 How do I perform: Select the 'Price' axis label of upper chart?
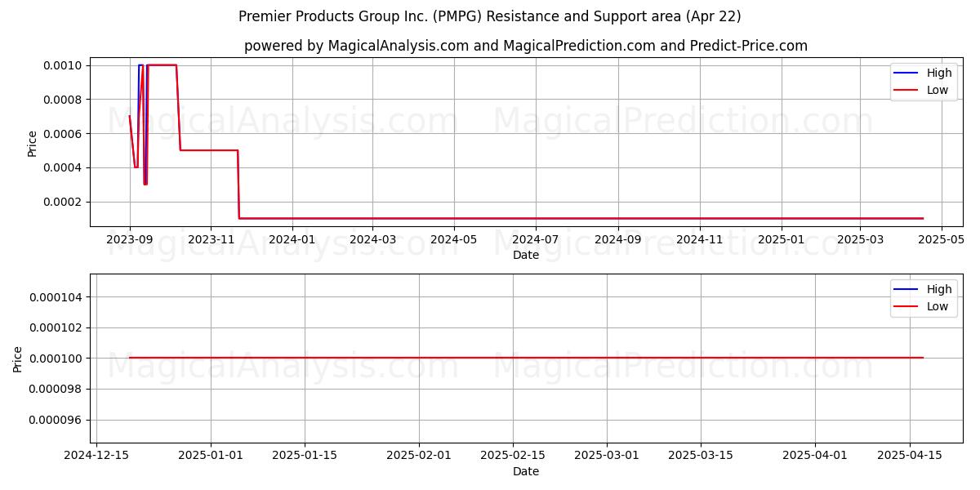pos(33,143)
